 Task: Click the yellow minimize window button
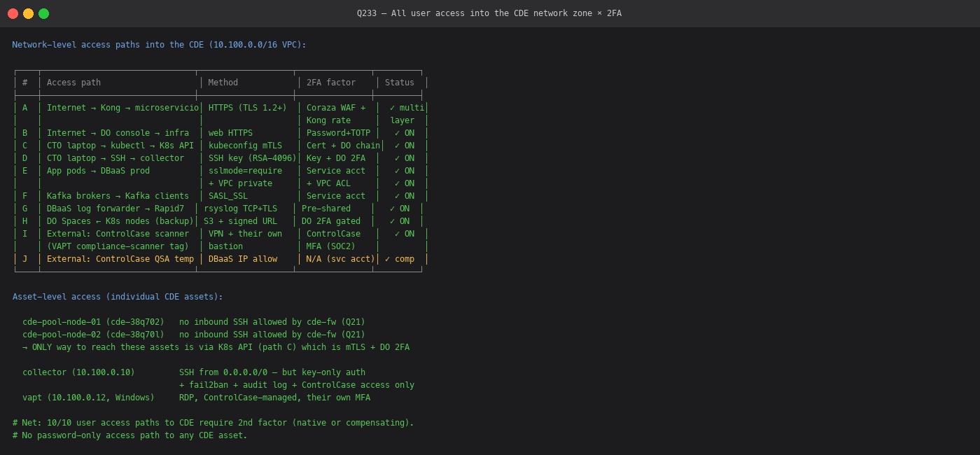point(28,13)
